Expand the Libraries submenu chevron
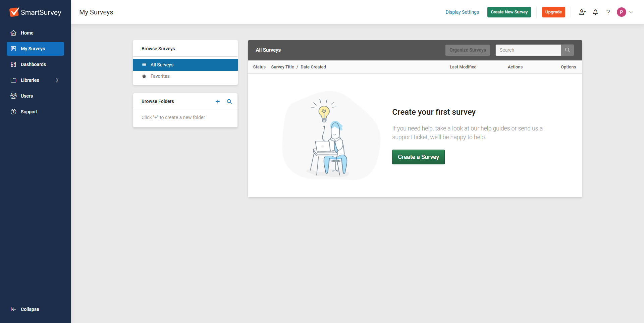Viewport: 644px width, 323px height. pos(57,80)
